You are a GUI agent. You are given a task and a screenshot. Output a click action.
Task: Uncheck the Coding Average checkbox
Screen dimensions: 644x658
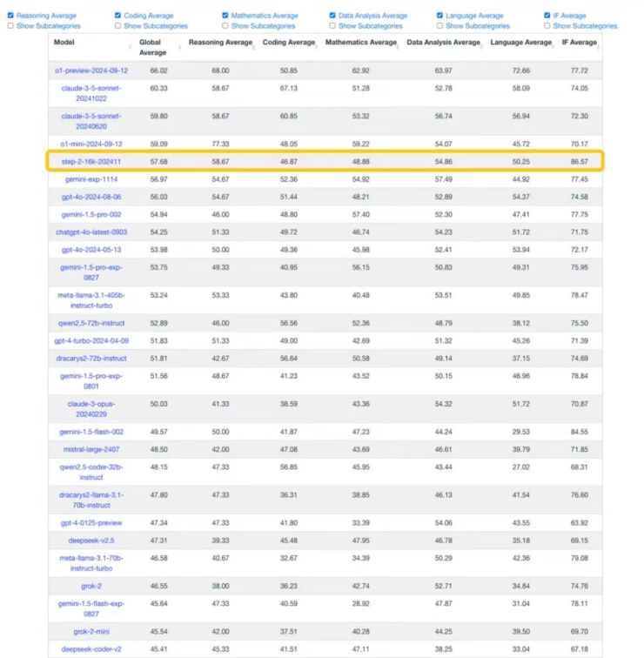click(x=118, y=16)
